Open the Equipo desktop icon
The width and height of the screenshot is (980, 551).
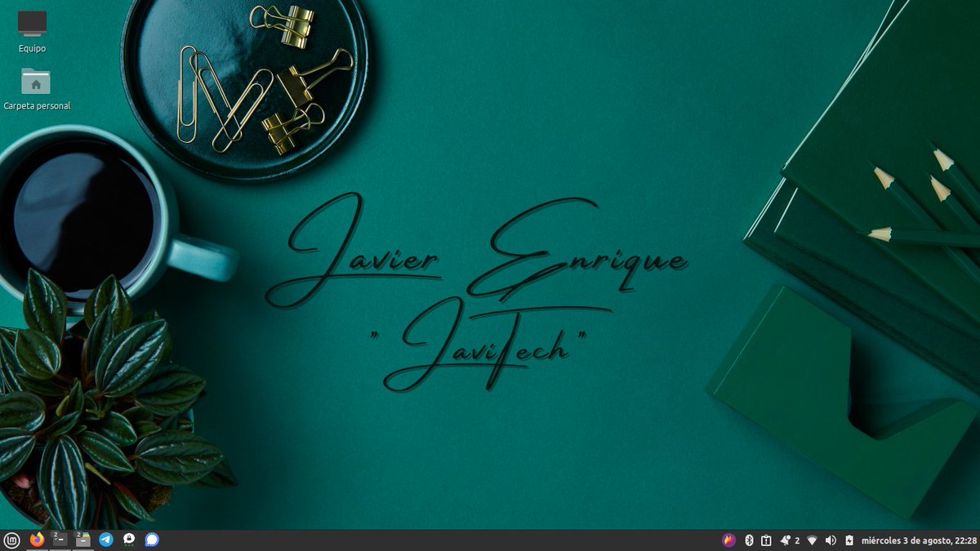pos(33,29)
